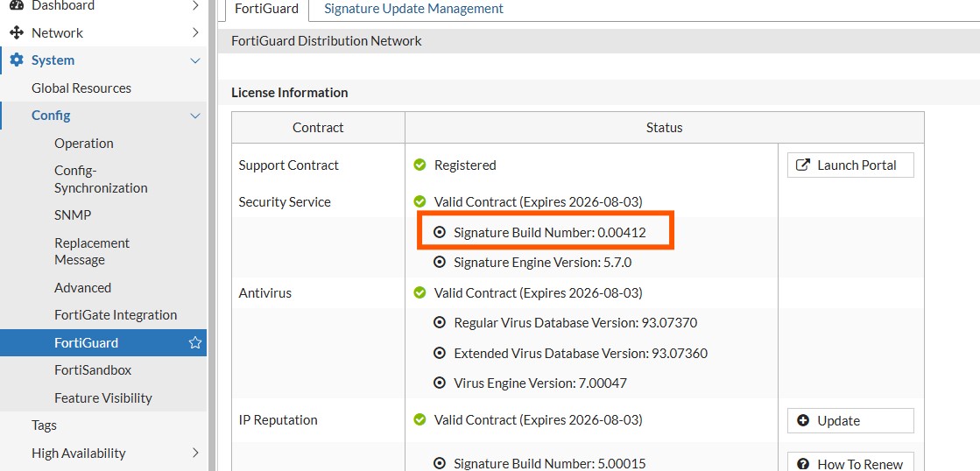Click external link icon on Launch Portal
This screenshot has height=471, width=980.
coord(802,165)
